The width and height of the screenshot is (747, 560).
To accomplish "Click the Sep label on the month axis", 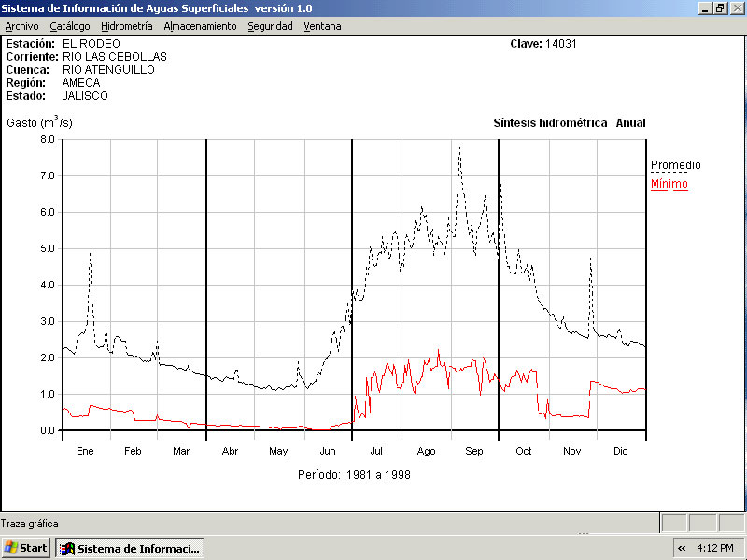I will [474, 451].
